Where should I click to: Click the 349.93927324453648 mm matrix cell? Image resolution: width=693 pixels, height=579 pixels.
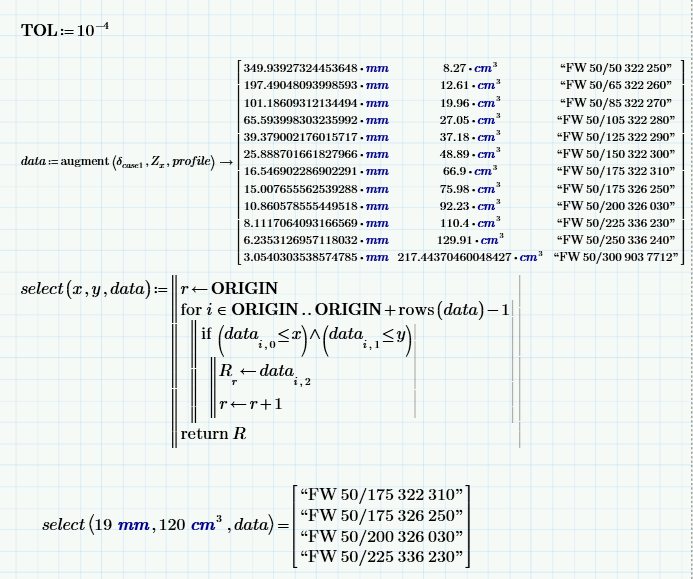click(x=316, y=69)
